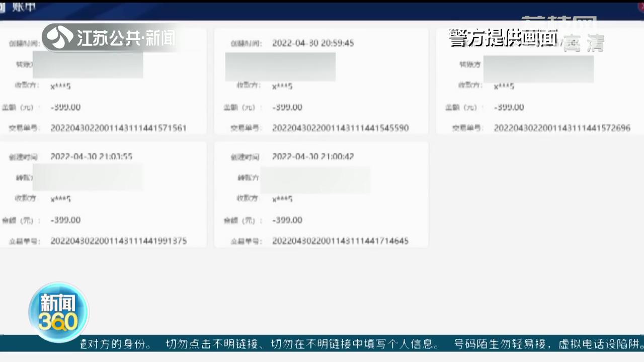Click transaction number ending in 572696

(x=562, y=128)
